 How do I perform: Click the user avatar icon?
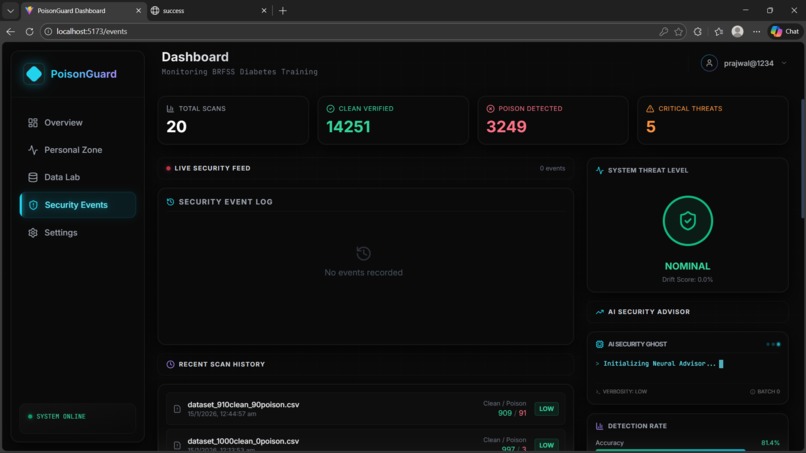click(709, 63)
